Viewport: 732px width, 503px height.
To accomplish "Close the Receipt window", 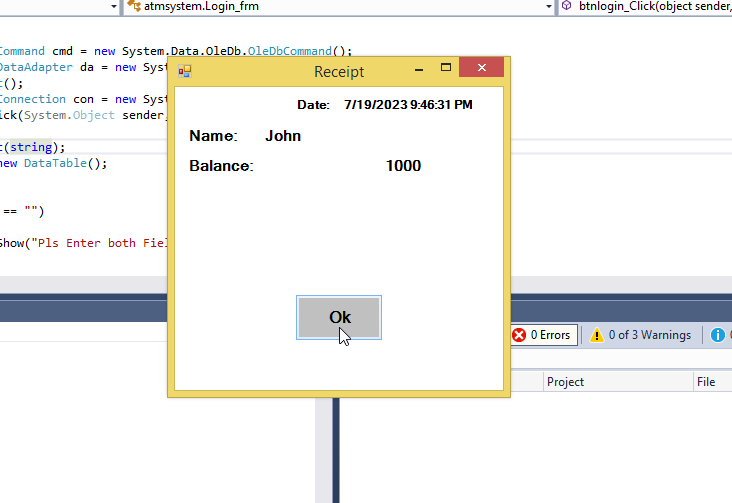I will click(x=482, y=70).
